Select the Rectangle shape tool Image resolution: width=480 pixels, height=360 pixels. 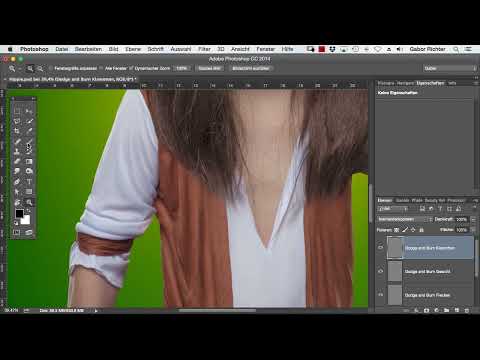(x=29, y=192)
